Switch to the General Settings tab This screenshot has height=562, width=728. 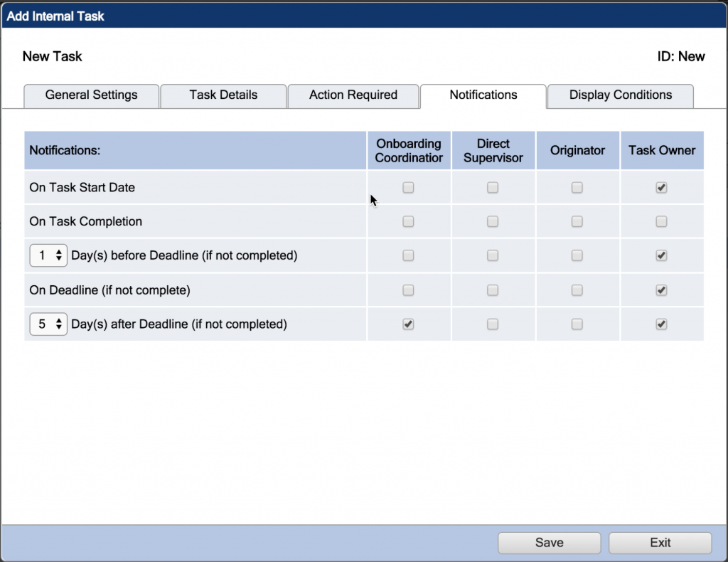click(x=91, y=95)
